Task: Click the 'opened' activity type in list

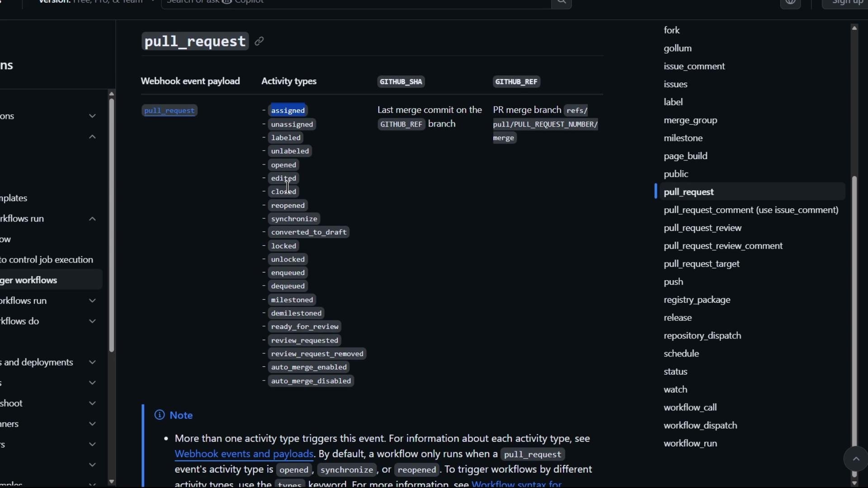Action: (283, 165)
